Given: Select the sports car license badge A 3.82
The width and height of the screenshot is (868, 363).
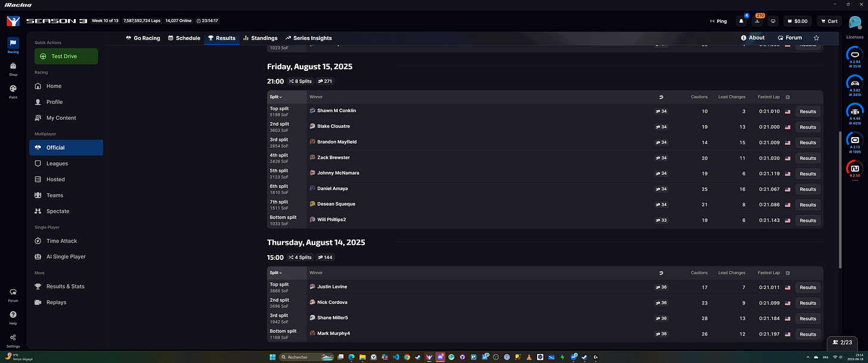Looking at the screenshot, I should click(x=855, y=85).
